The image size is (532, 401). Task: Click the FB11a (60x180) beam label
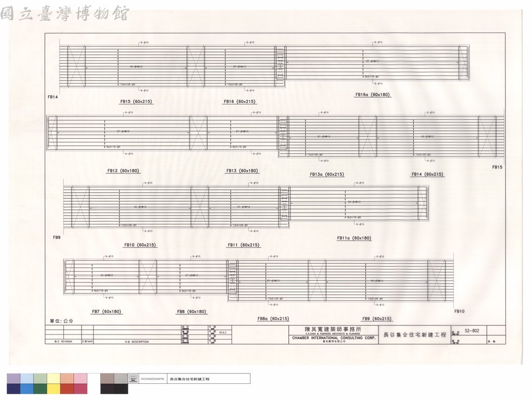tap(354, 238)
